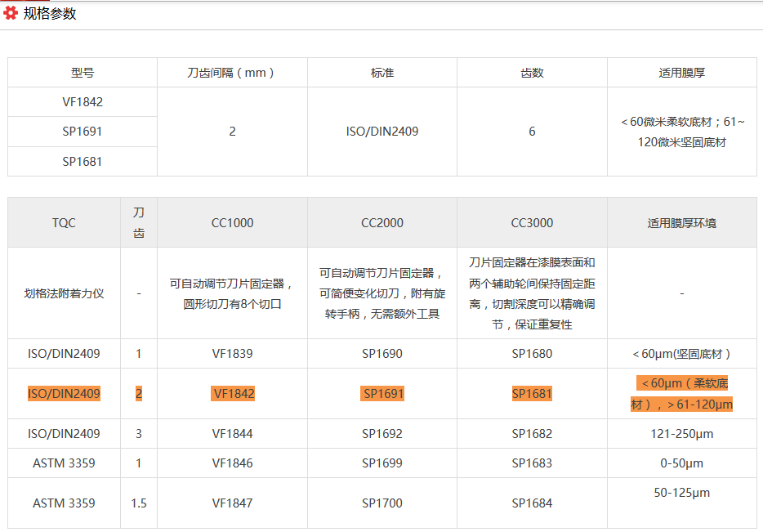Image resolution: width=763 pixels, height=532 pixels.
Task: Click the TQC header cell
Action: [64, 222]
